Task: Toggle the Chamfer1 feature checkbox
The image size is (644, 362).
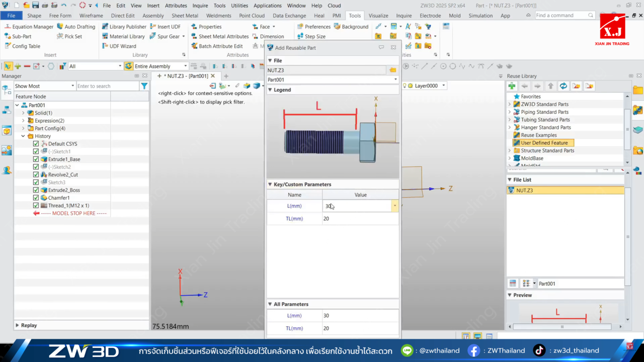Action: [x=36, y=198]
